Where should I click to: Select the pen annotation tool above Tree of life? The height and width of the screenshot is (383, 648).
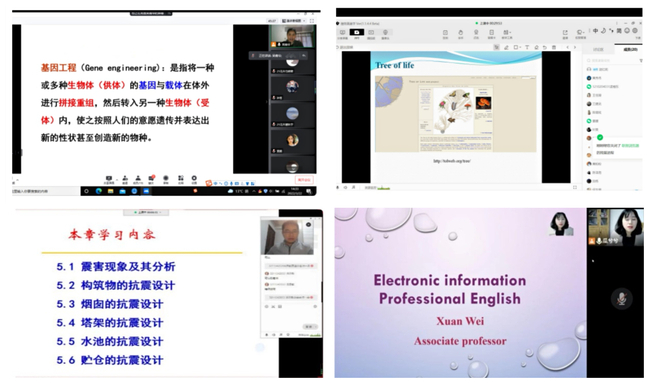(x=506, y=48)
